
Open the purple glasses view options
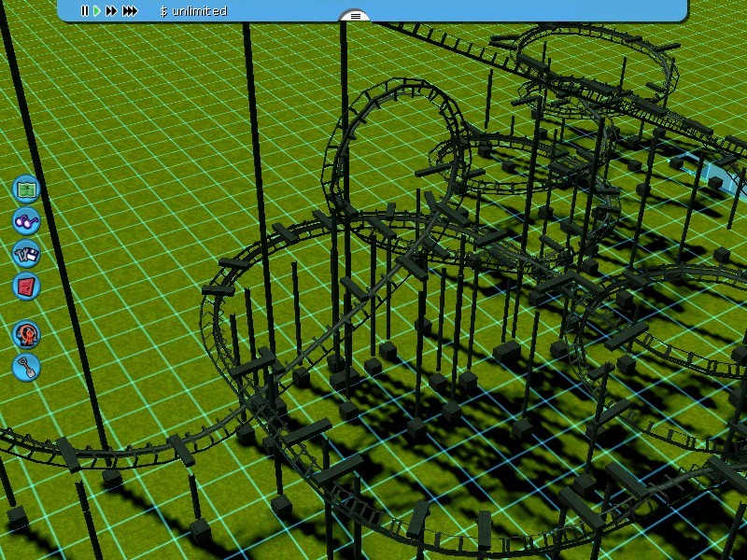pyautogui.click(x=27, y=221)
